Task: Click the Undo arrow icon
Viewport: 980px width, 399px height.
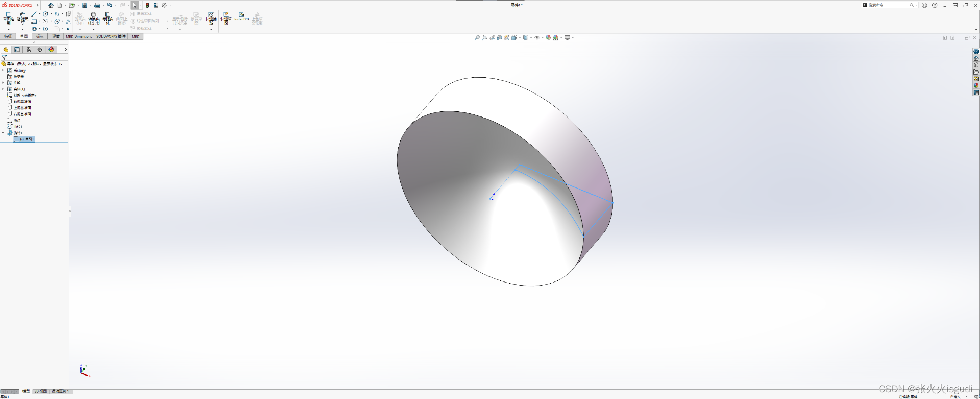Action: pos(109,5)
